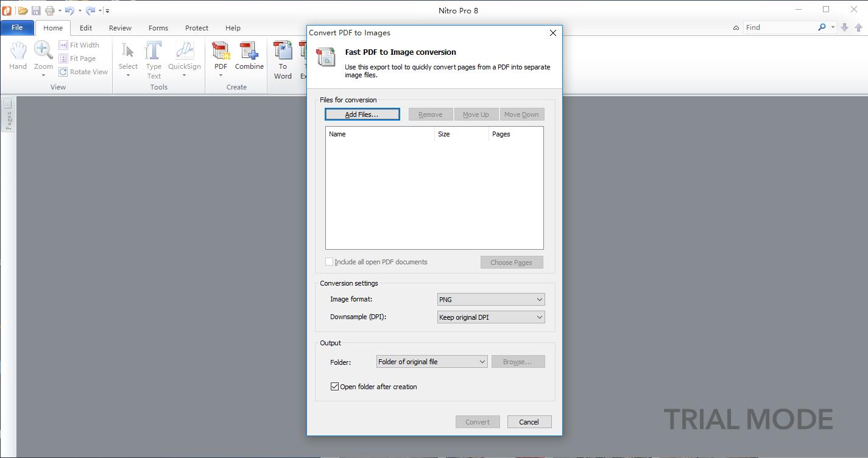Click the Find text input field
Viewport: 868px width, 458px height.
(x=780, y=27)
